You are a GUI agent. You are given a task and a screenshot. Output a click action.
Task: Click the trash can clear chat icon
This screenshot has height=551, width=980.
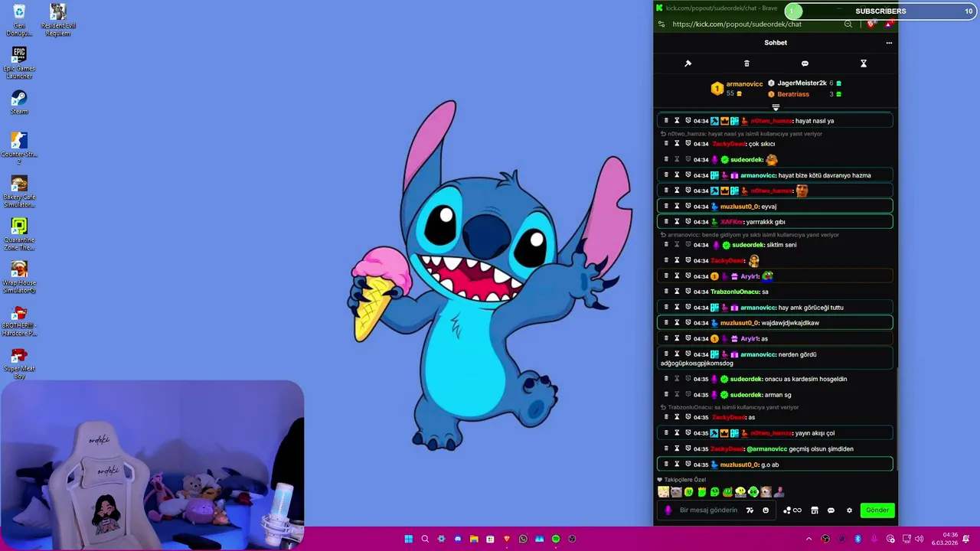click(x=746, y=64)
